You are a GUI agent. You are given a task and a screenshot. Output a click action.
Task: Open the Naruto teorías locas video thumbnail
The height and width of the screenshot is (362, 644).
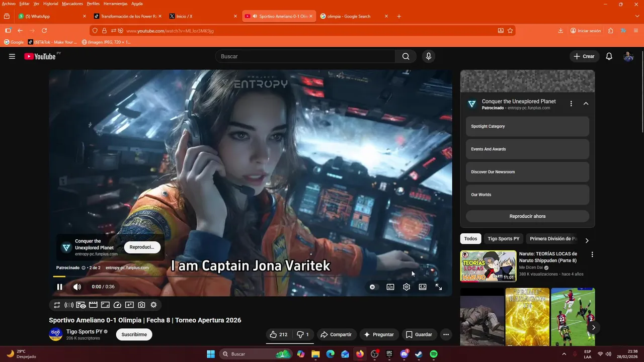pyautogui.click(x=488, y=266)
